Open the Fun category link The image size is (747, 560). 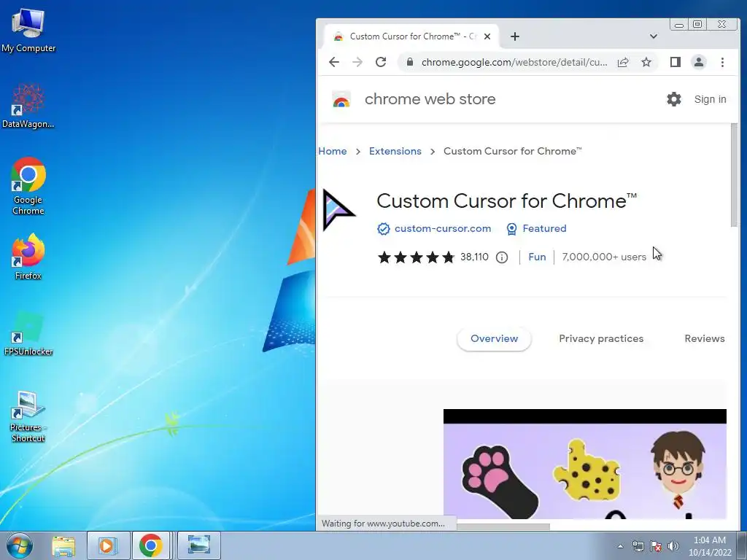coord(537,257)
